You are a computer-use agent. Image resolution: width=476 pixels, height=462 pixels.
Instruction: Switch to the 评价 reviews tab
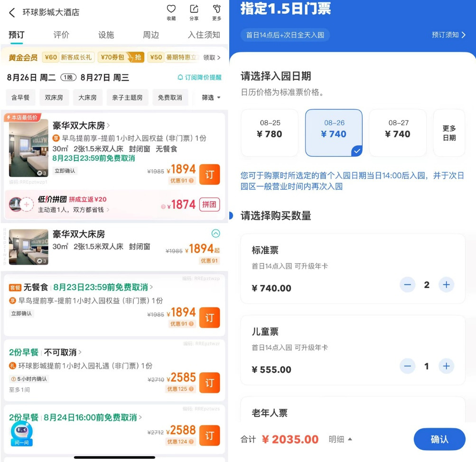[61, 35]
